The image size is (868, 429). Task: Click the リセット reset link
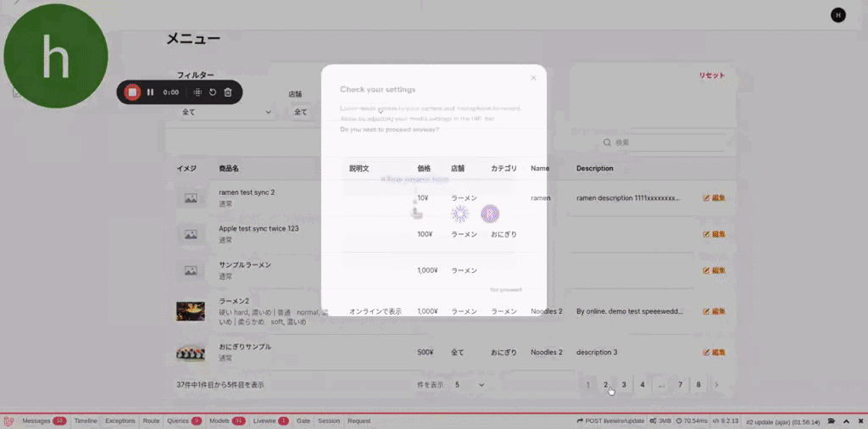coord(711,75)
